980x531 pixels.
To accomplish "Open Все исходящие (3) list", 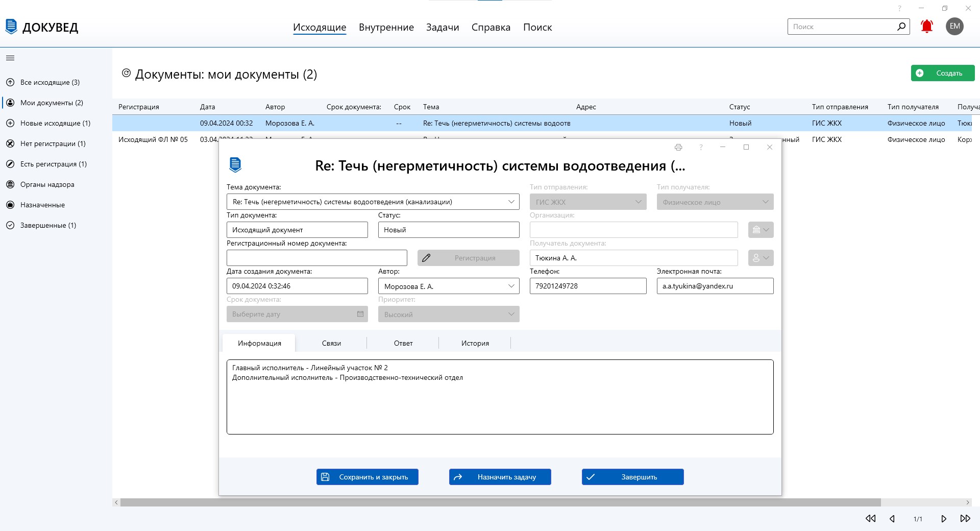I will [x=50, y=82].
